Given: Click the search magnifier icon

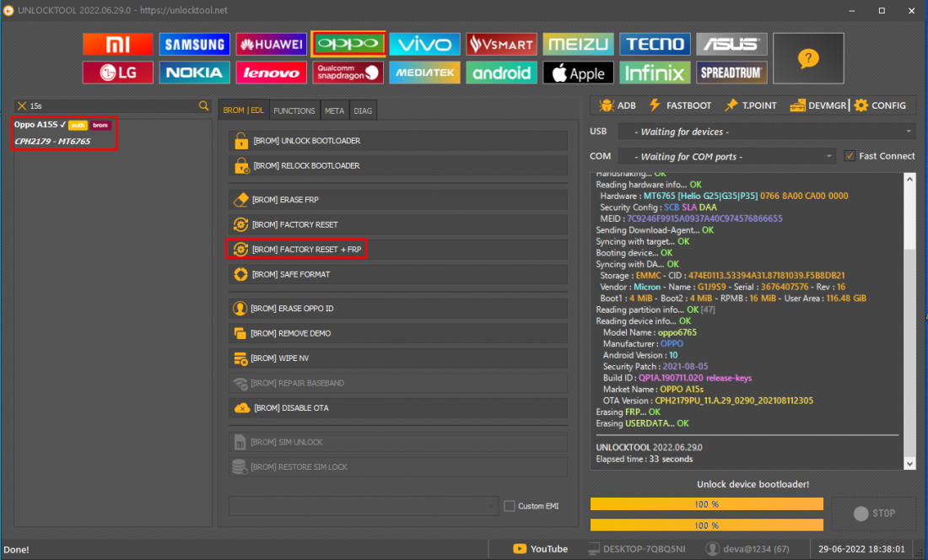Looking at the screenshot, I should click(x=203, y=106).
